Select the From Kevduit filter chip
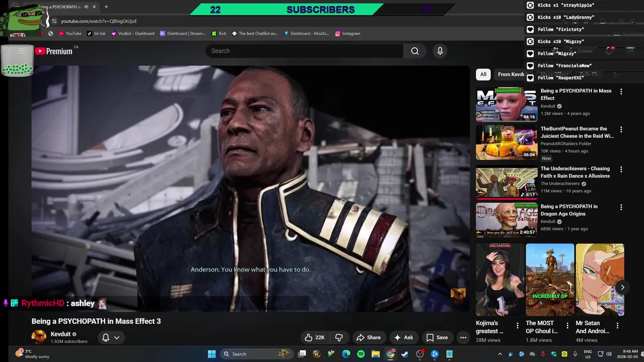This screenshot has height=362, width=644. pos(511,74)
